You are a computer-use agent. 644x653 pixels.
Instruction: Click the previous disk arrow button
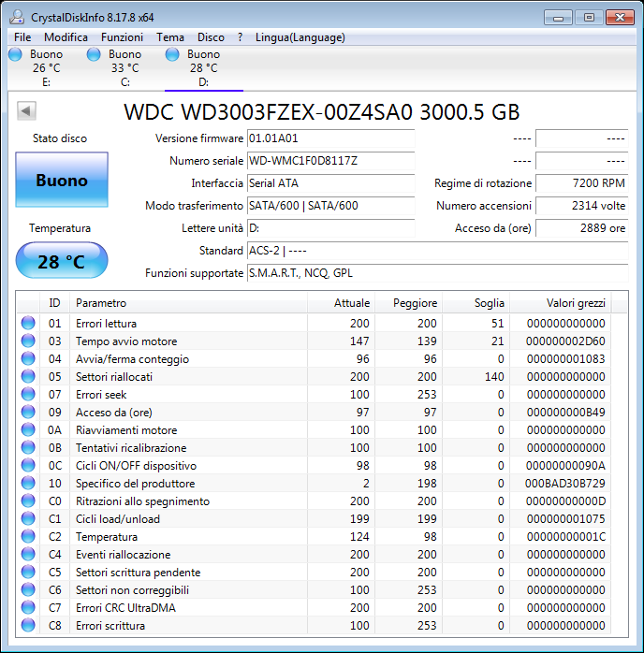pos(26,110)
